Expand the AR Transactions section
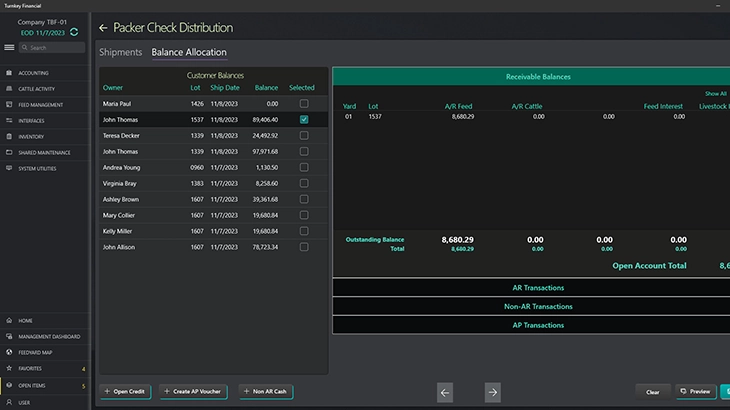Screen dimensions: 730x410 pyautogui.click(x=531, y=288)
